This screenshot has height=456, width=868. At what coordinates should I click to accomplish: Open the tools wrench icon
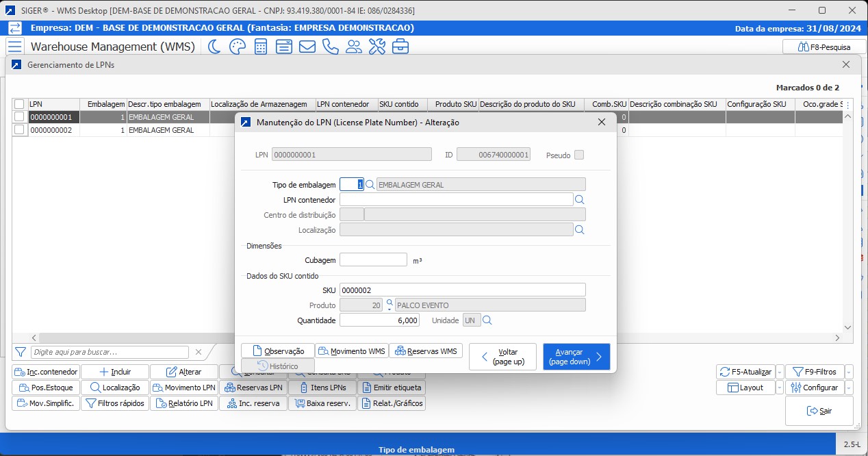pos(377,47)
